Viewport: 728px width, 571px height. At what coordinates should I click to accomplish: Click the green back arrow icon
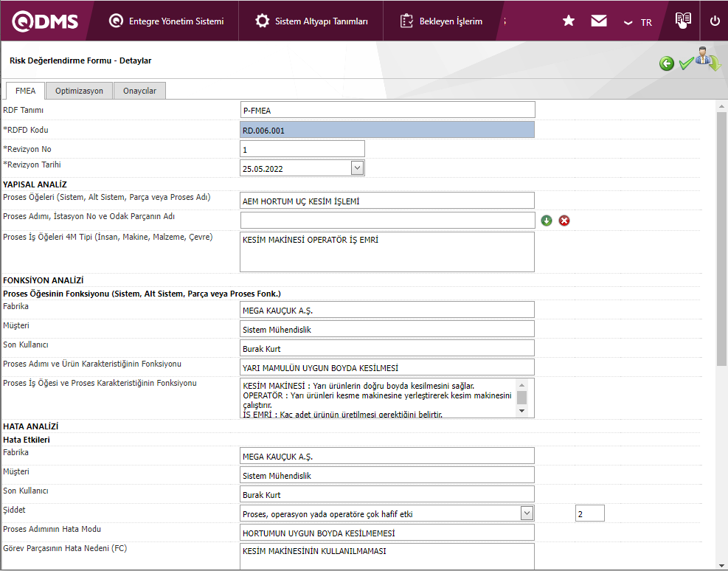coord(667,63)
